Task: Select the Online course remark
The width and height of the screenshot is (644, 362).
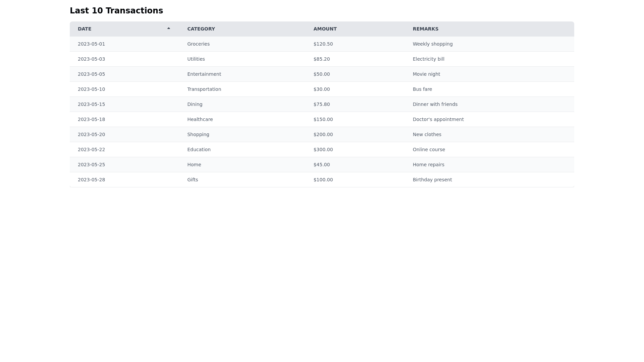Action: [x=429, y=149]
